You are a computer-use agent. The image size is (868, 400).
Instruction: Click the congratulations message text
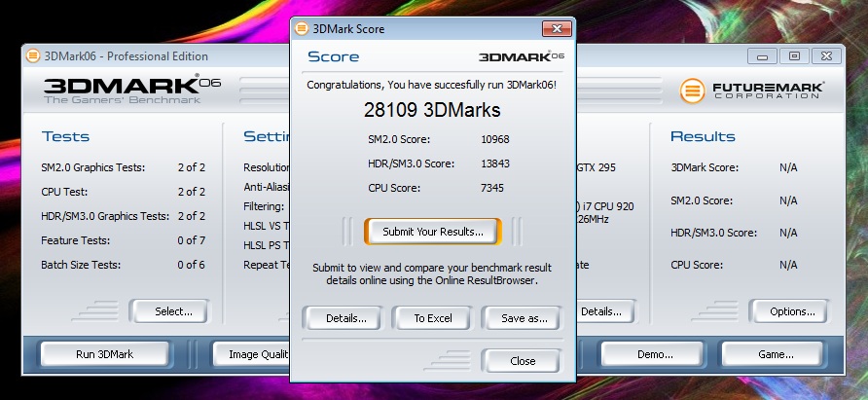click(432, 85)
